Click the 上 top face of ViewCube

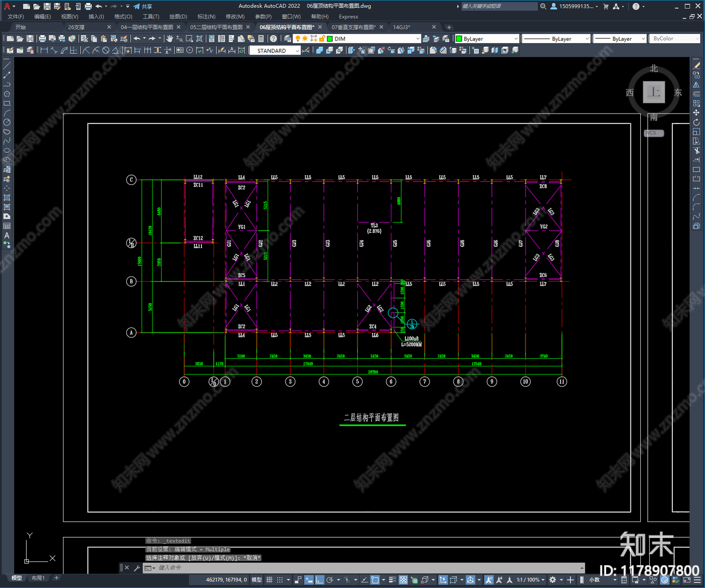(x=654, y=92)
